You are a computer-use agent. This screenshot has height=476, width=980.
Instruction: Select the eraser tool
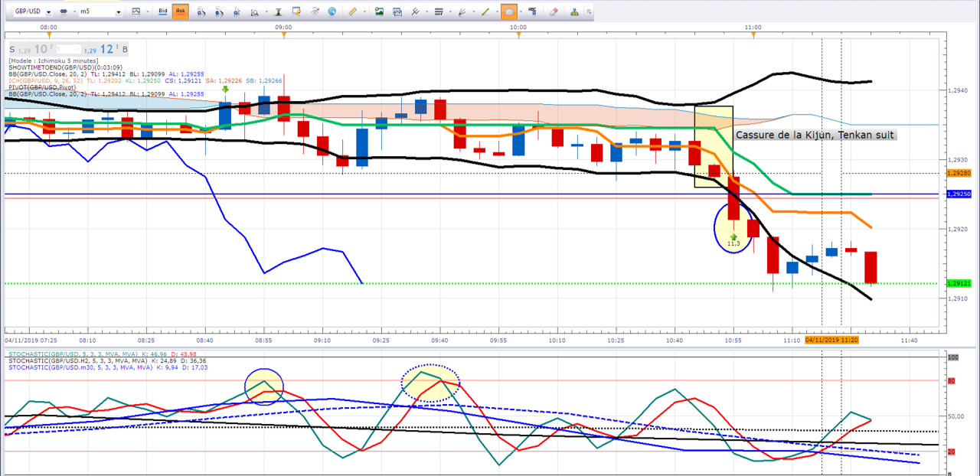(554, 11)
